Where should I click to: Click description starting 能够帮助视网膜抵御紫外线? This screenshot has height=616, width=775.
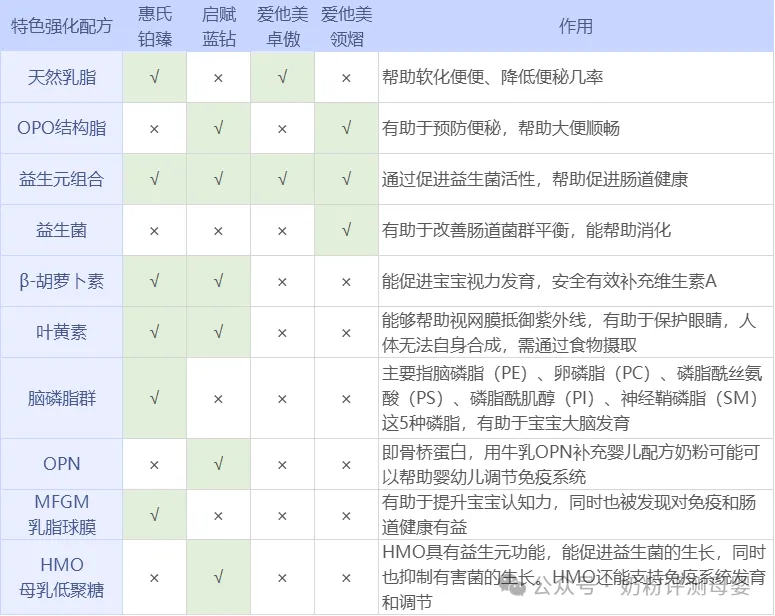pos(569,332)
